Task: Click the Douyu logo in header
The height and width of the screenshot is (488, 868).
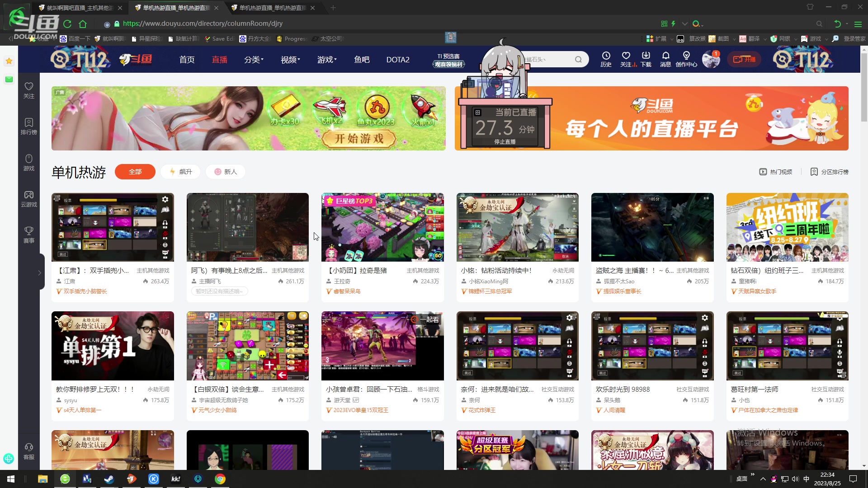Action: 136,60
